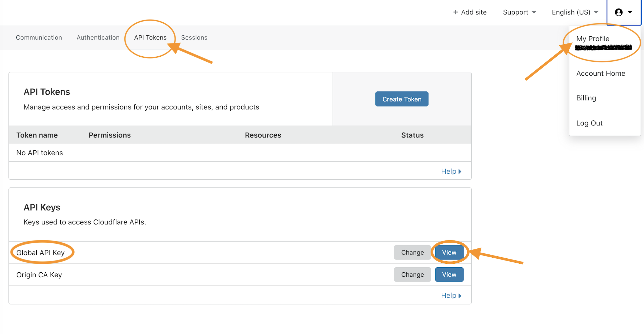
Task: Click Change for Origin CA Key
Action: 412,274
